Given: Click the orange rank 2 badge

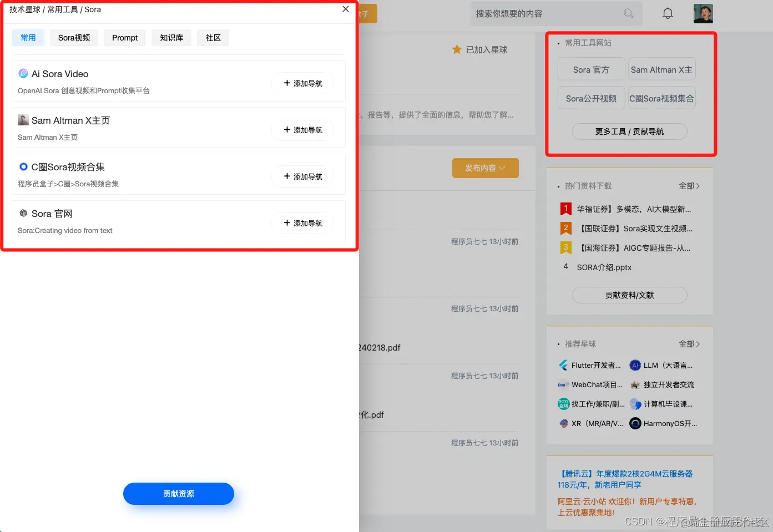Looking at the screenshot, I should tap(565, 228).
